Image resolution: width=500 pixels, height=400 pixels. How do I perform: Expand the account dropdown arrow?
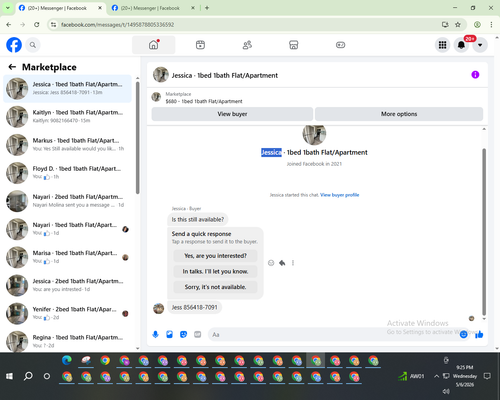[480, 45]
